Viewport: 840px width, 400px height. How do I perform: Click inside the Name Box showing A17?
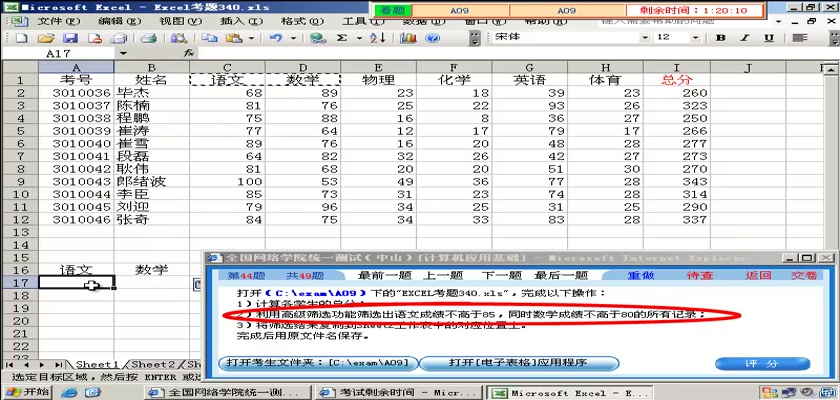[x=59, y=54]
